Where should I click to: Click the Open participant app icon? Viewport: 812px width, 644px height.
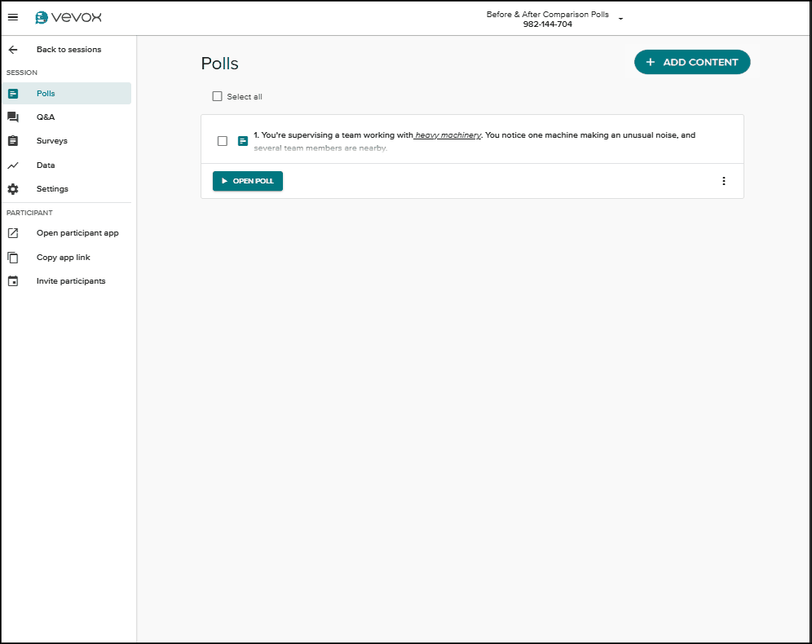(x=13, y=233)
